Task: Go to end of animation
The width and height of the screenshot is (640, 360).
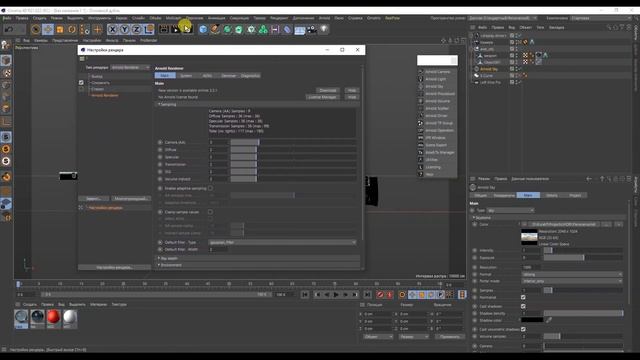Action: click(367, 294)
